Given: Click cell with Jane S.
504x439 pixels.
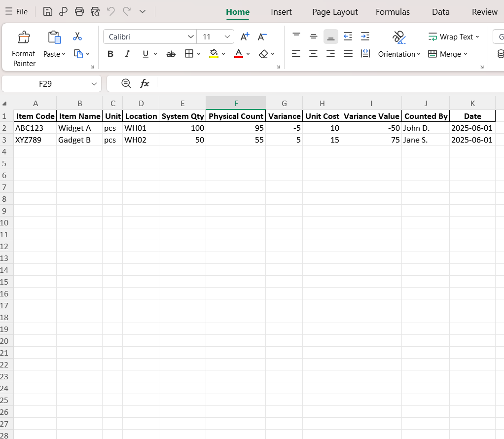Looking at the screenshot, I should (x=426, y=140).
